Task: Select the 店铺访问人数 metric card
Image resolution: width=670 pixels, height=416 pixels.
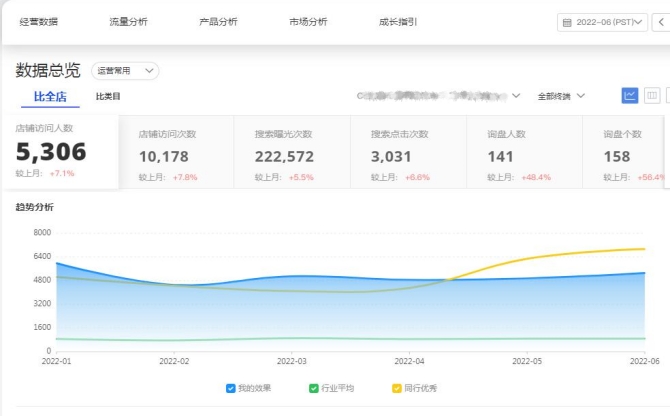Action: click(60, 152)
